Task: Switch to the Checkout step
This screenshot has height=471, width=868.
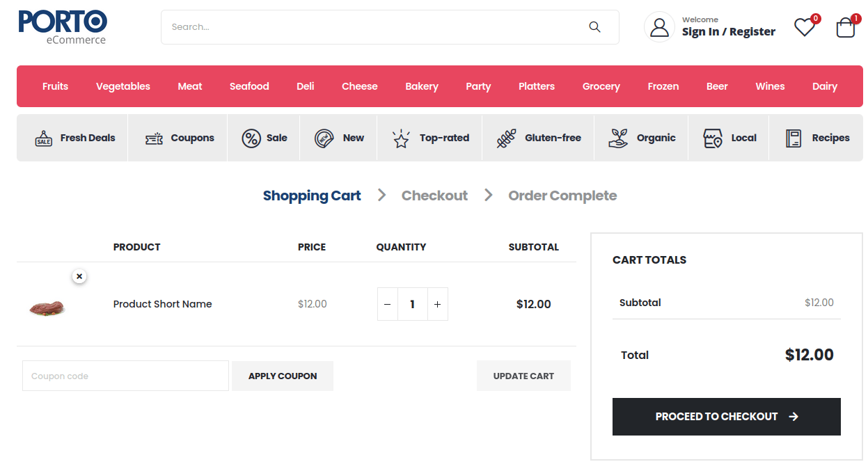Action: pos(434,195)
